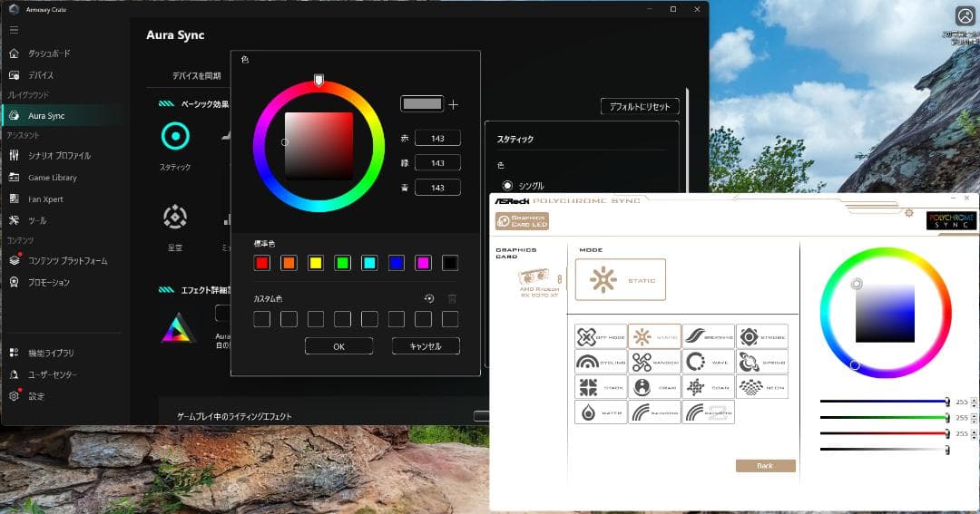This screenshot has width=980, height=514.
Task: Expand the Armoury Crate hamburger menu
Action: coord(14,30)
